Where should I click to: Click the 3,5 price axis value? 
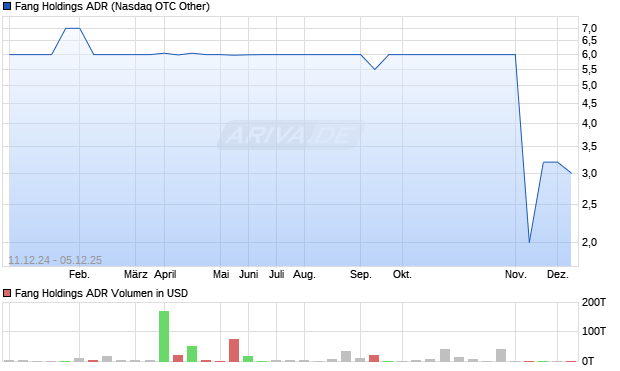589,147
